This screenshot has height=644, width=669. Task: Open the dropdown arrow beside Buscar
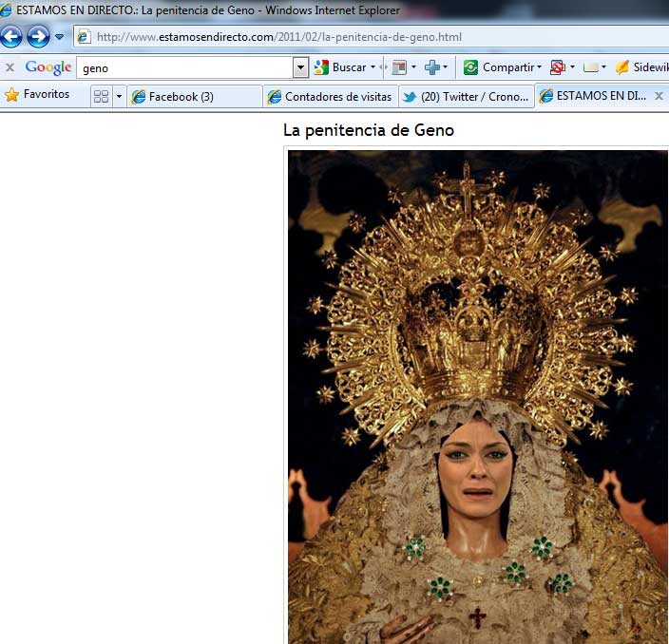click(x=373, y=67)
